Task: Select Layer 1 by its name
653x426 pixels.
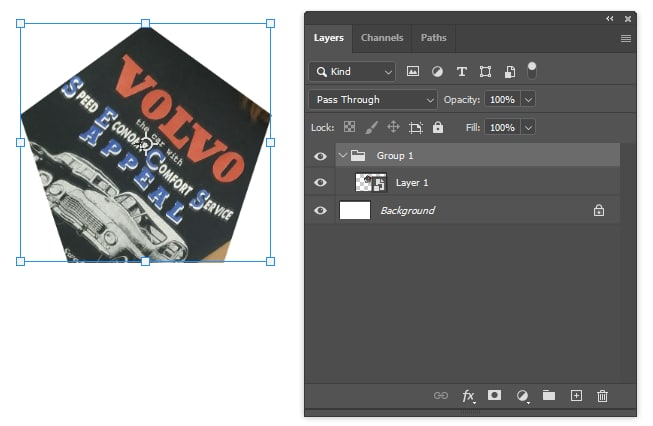Action: click(412, 183)
